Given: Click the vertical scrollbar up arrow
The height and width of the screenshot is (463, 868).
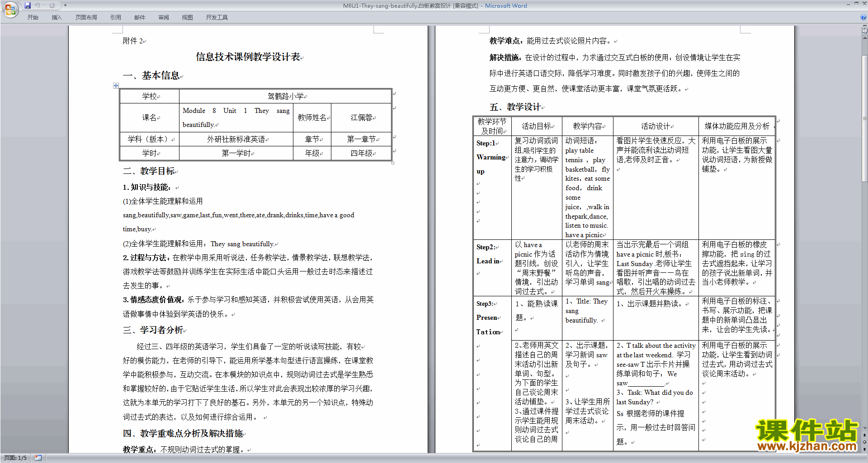Looking at the screenshot, I should coord(864,38).
